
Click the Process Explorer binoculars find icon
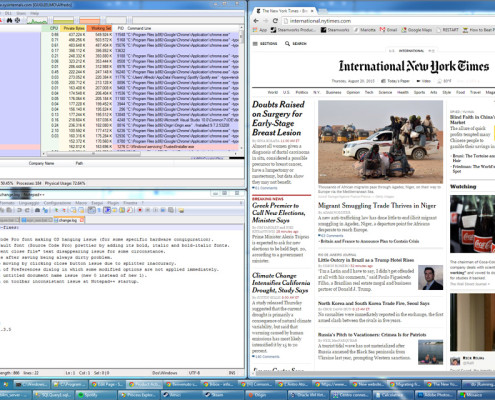click(9, 20)
